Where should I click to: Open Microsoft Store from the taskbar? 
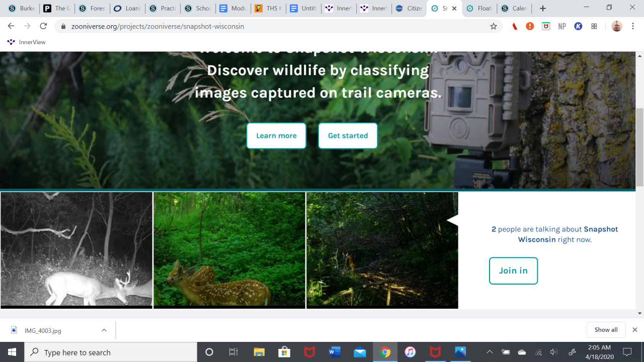tap(284, 352)
